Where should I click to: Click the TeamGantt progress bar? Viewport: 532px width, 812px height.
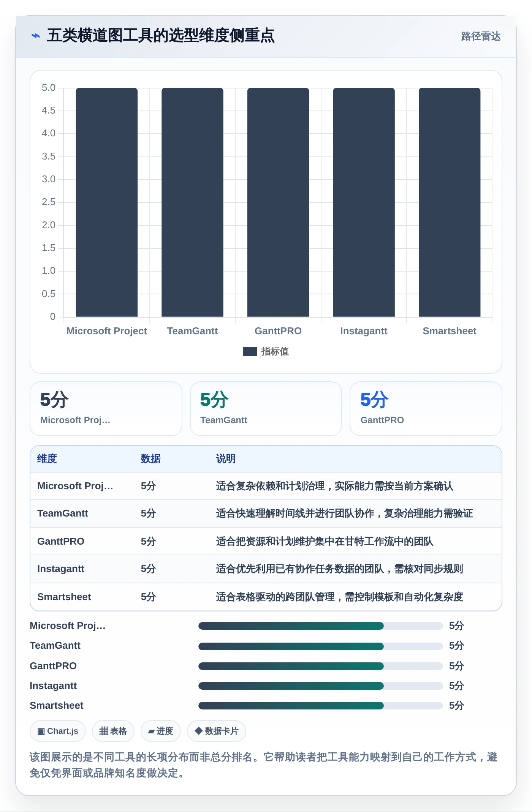coord(320,646)
